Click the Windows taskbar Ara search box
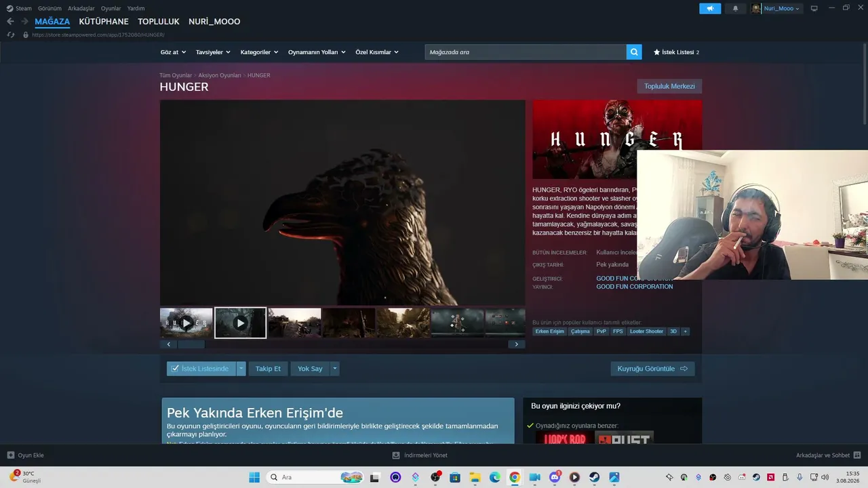Screen dimensions: 868x488 point(315,477)
